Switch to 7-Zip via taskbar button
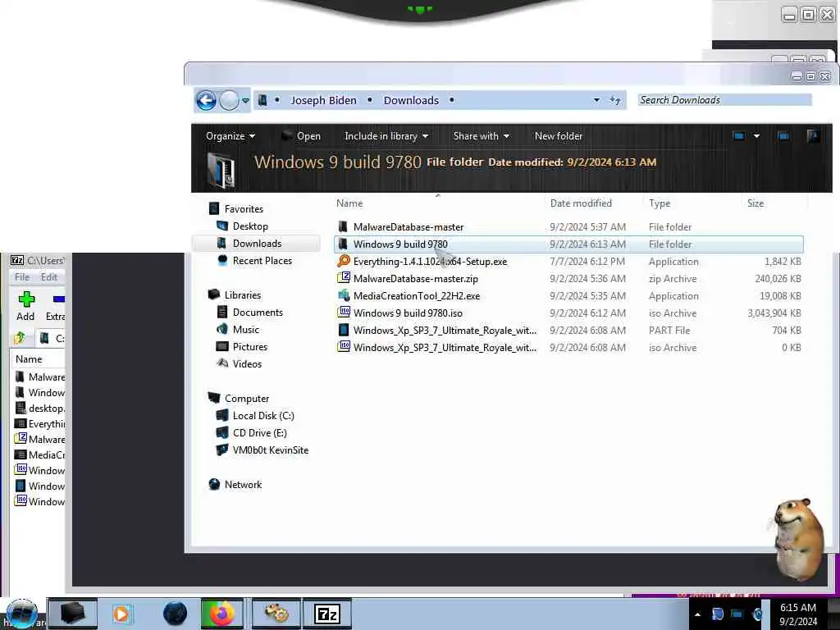The width and height of the screenshot is (840, 630). (x=326, y=614)
